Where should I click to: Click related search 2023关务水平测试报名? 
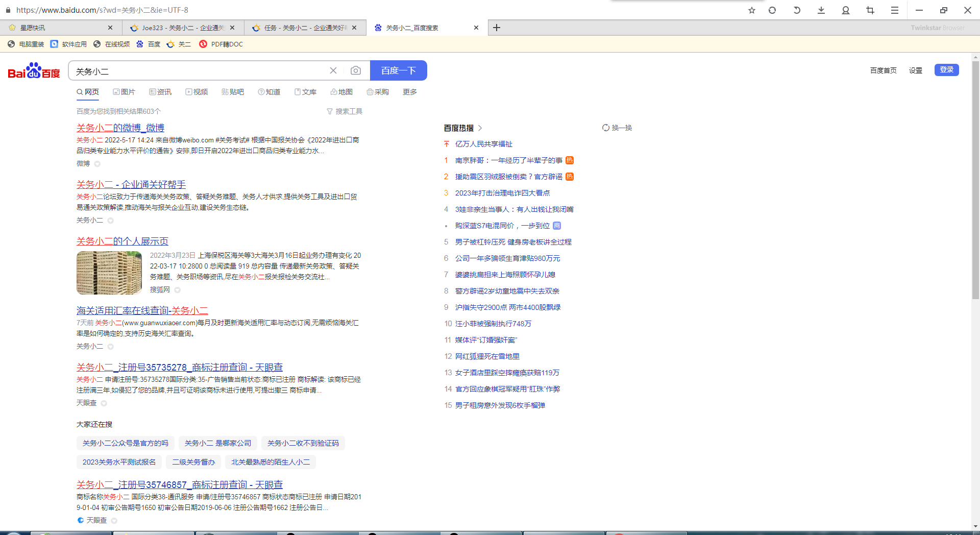119,462
